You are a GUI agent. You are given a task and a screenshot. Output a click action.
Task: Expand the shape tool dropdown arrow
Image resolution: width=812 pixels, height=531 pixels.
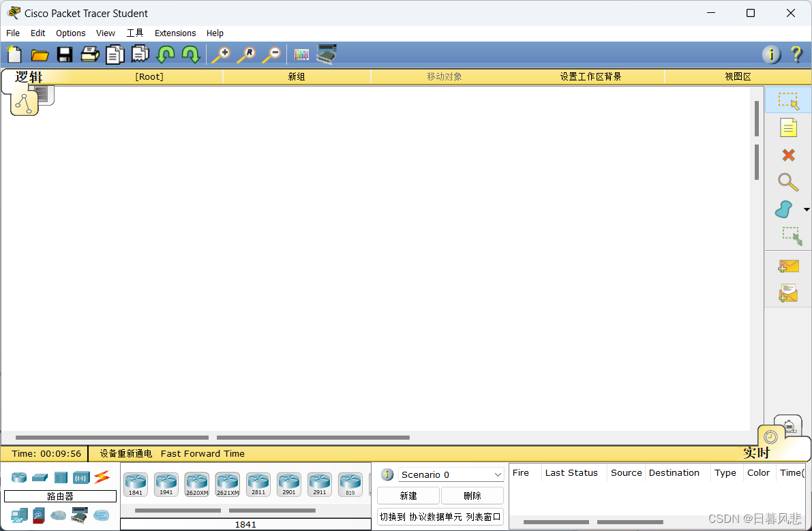[807, 210]
